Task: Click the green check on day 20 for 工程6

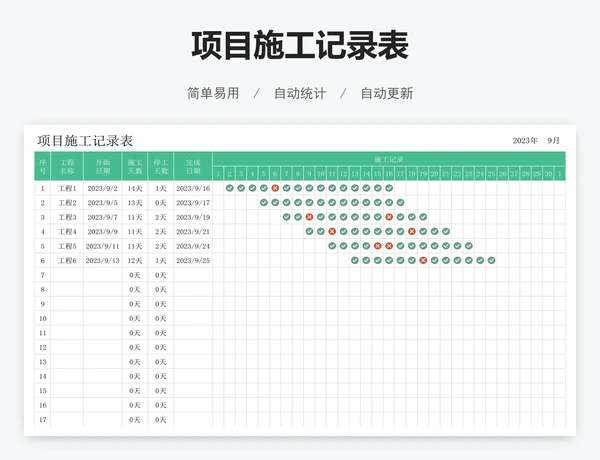Action: [434, 260]
